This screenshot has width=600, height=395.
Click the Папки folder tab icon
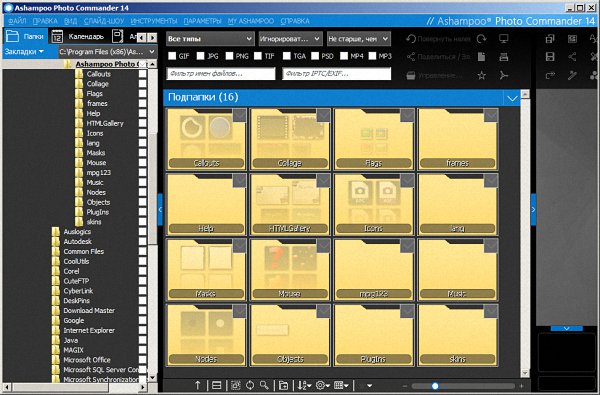[x=12, y=36]
